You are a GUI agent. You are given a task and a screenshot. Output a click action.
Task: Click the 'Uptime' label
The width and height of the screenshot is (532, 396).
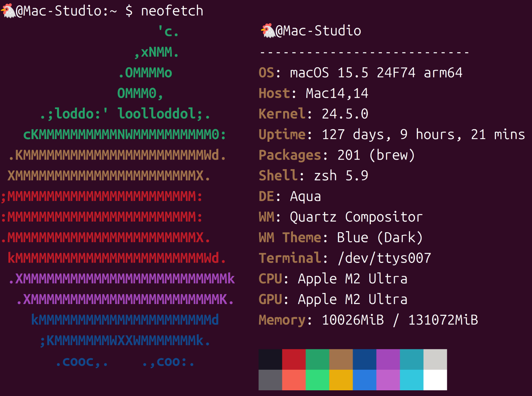(282, 135)
